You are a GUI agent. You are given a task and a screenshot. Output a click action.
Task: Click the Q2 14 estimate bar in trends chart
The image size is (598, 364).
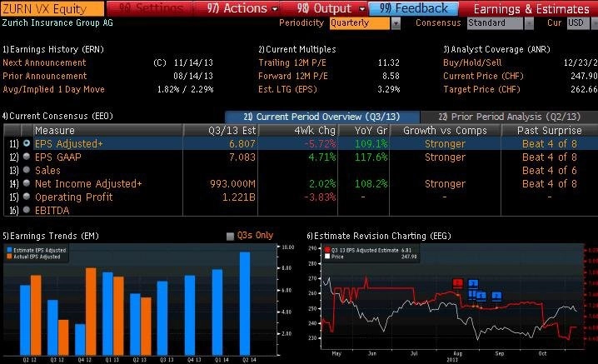pos(245,303)
